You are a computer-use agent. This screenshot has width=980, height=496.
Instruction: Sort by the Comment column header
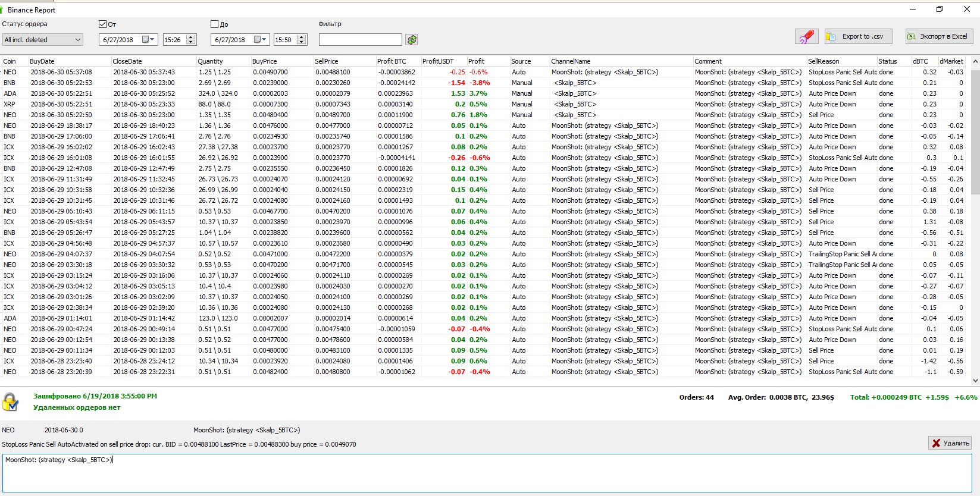click(x=749, y=61)
